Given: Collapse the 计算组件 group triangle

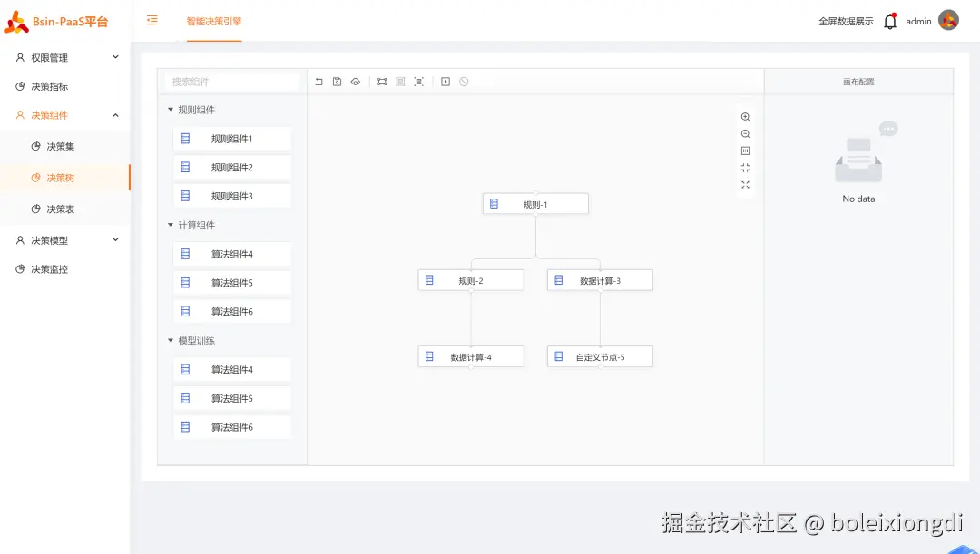Looking at the screenshot, I should (x=170, y=225).
